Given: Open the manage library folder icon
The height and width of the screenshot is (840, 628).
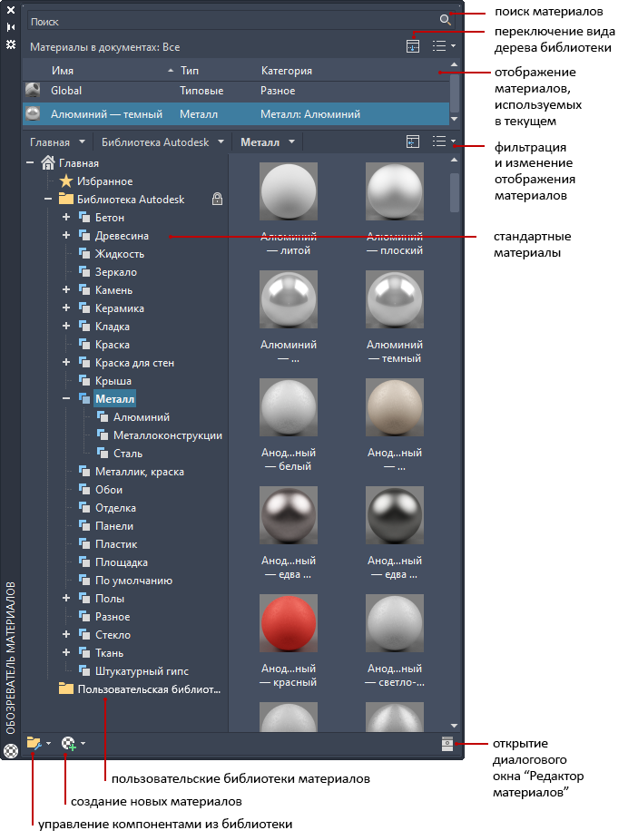Looking at the screenshot, I should coord(34,743).
